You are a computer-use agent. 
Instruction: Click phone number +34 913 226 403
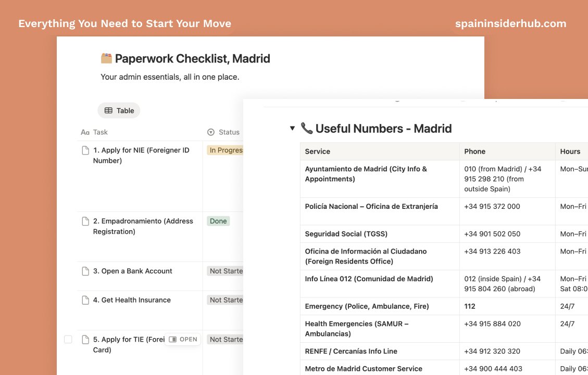pos(492,252)
